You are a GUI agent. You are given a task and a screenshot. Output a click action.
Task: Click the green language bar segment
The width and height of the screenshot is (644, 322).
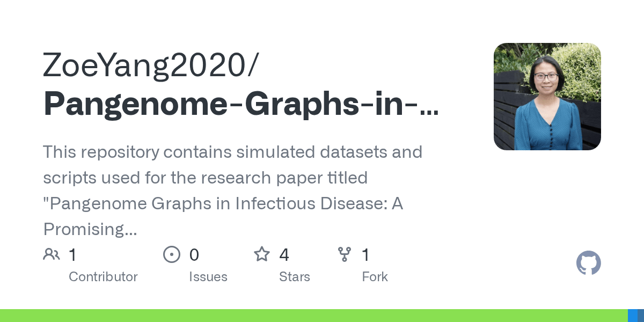coord(314,316)
